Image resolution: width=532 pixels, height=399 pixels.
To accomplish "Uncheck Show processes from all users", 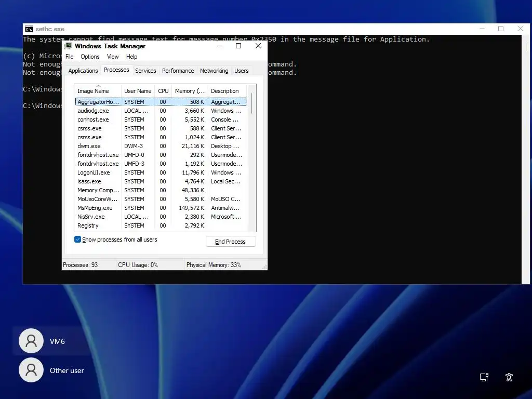I will coord(78,239).
